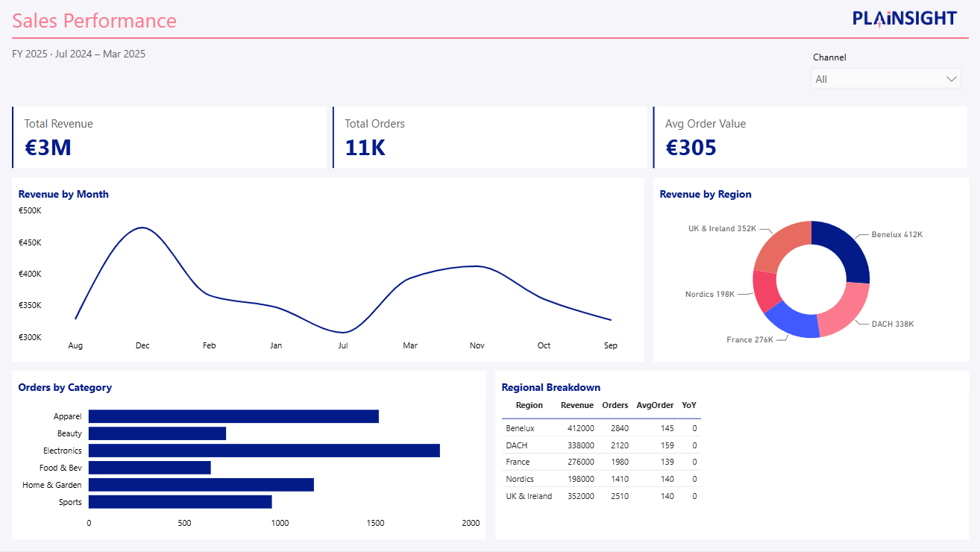Viewport: 980px width, 552px height.
Task: Click the Sales Performance page heading
Action: coord(95,21)
